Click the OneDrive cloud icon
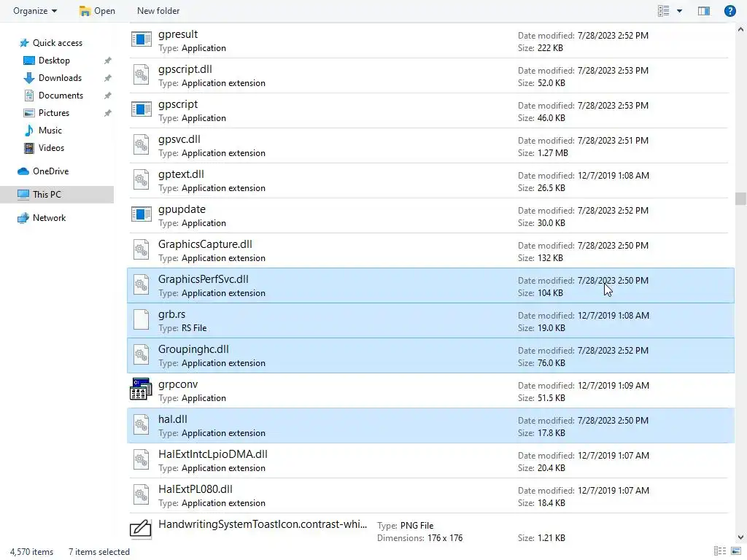This screenshot has height=560, width=747. [x=23, y=171]
